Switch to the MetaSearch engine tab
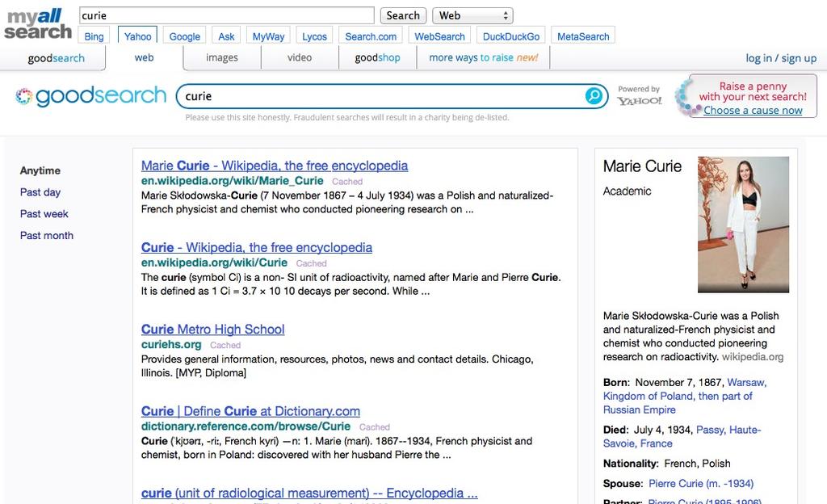The image size is (827, 504). [x=583, y=36]
